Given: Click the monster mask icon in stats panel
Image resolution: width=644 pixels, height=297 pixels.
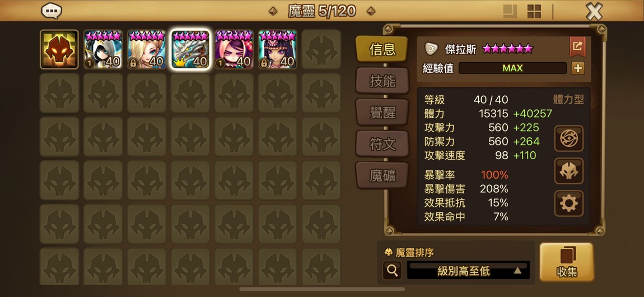Looking at the screenshot, I should coord(569,171).
